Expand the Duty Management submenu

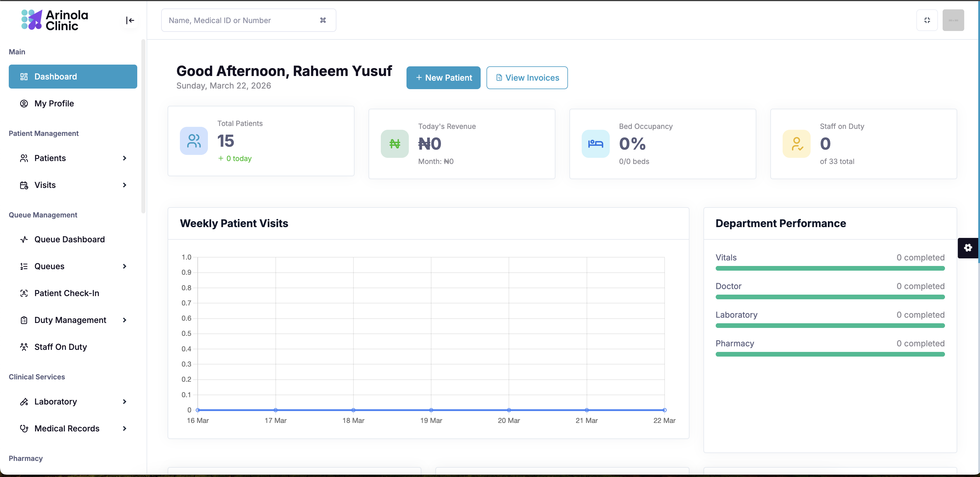pyautogui.click(x=124, y=320)
